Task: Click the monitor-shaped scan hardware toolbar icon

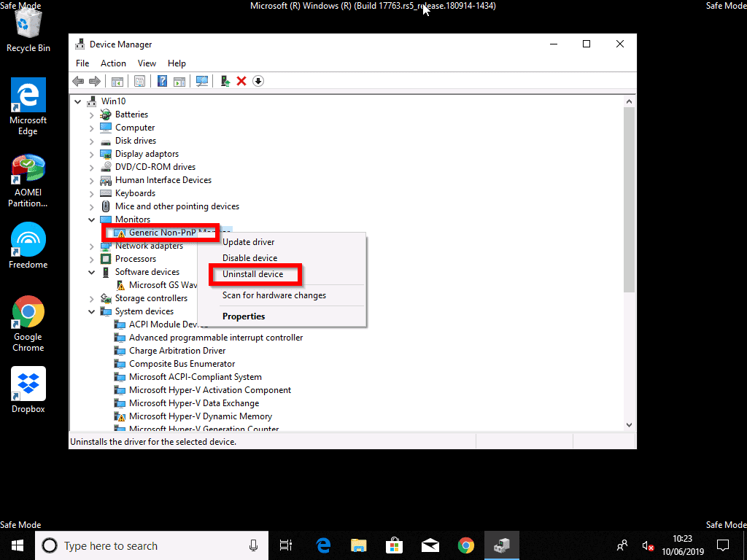Action: (x=202, y=82)
